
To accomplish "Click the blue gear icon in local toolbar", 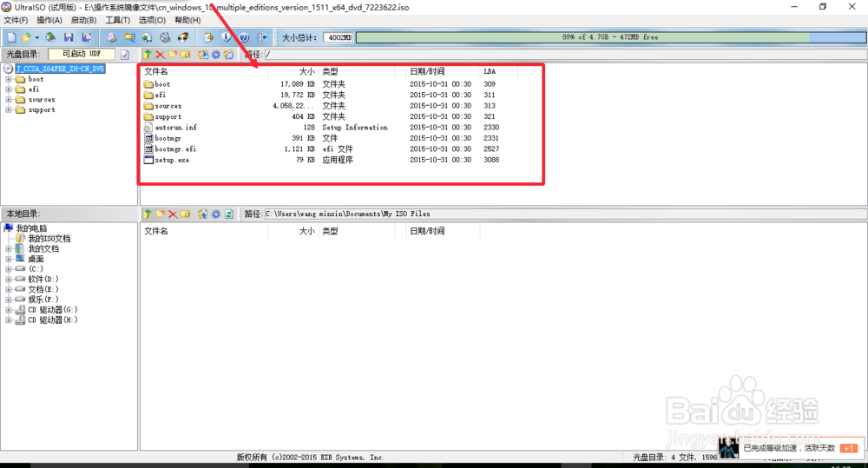I will 216,214.
